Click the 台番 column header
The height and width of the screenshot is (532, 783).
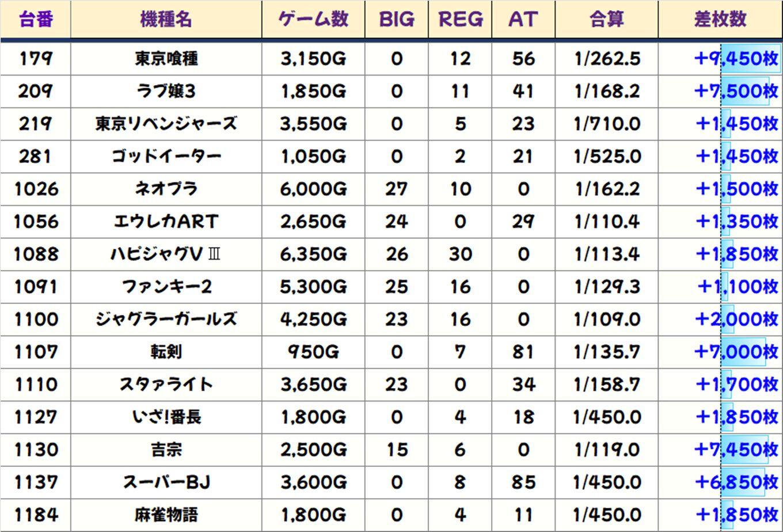[36, 19]
